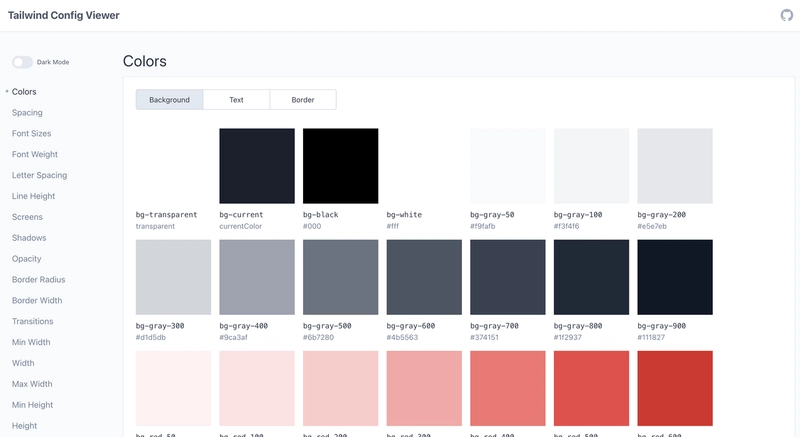This screenshot has width=800, height=437.
Task: Go to Border Radius section
Action: pyautogui.click(x=38, y=280)
